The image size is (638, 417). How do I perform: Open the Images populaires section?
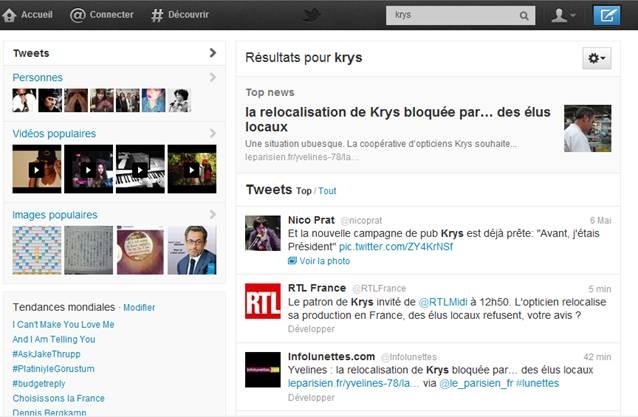click(x=55, y=215)
